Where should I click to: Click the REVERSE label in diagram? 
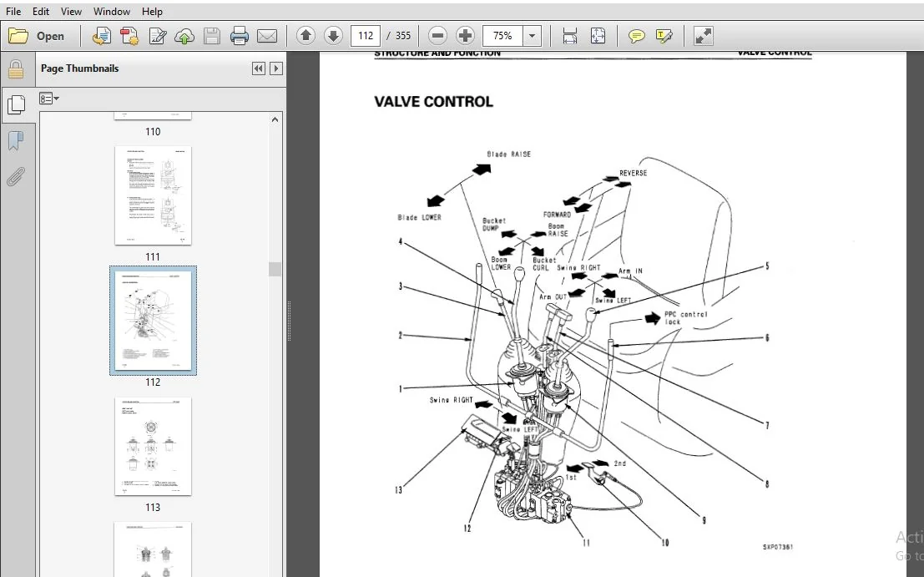click(x=633, y=173)
